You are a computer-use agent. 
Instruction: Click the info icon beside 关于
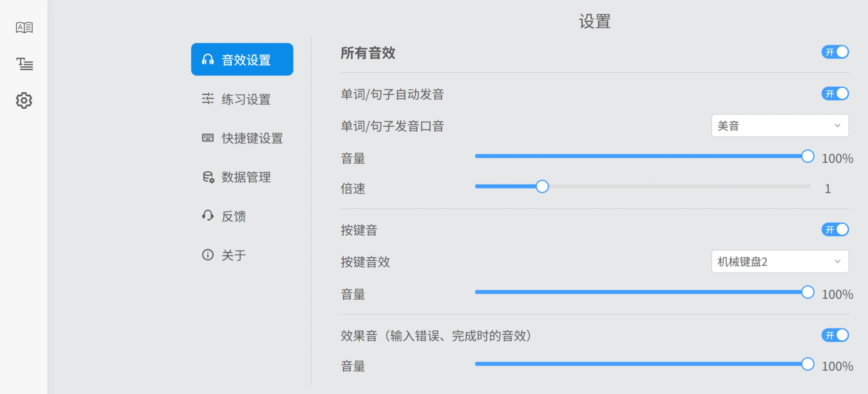[x=208, y=255]
